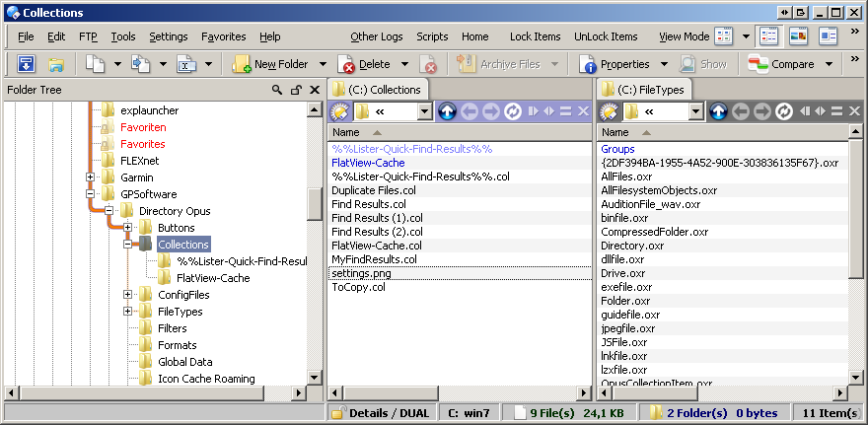Close the Folder Tree panel
Screen dimensions: 868x425
pyautogui.click(x=315, y=90)
